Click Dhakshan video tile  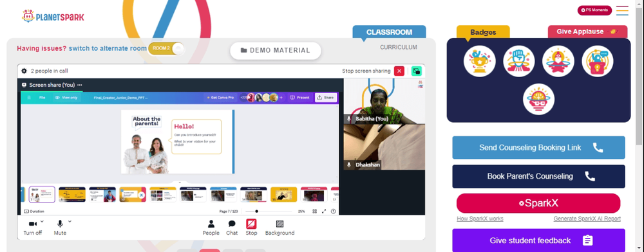384,147
